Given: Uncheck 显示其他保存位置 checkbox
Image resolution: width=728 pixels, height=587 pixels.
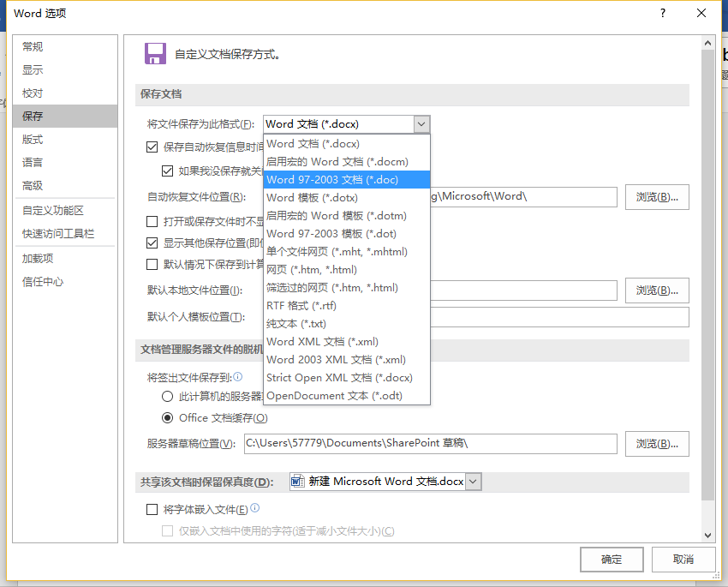Looking at the screenshot, I should [x=152, y=243].
